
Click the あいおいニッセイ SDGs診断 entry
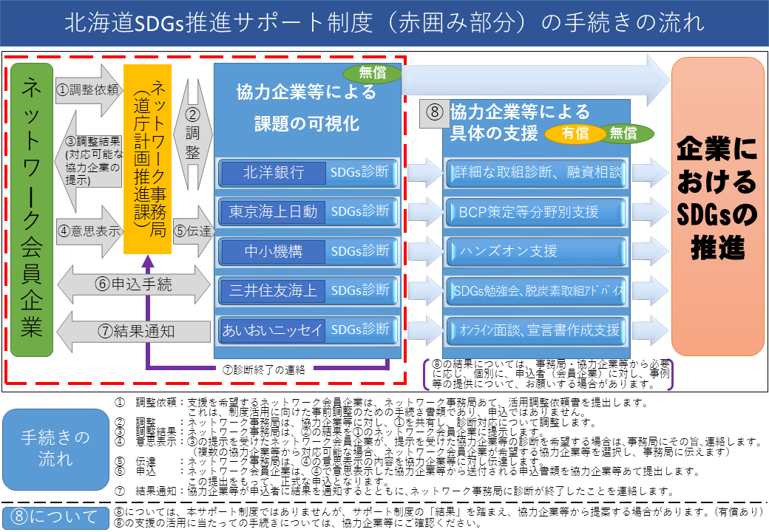pyautogui.click(x=308, y=330)
